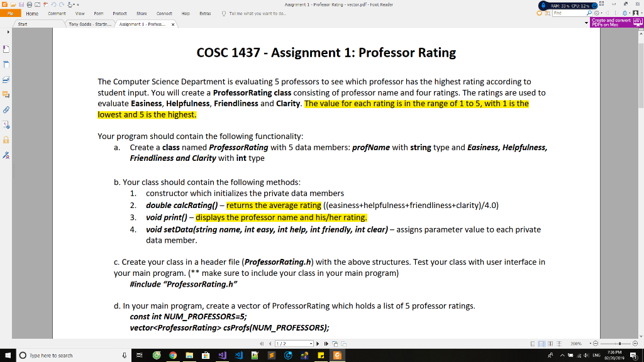Click the Print icon in the quick access toolbar
The image size is (644, 362).
point(29,4)
